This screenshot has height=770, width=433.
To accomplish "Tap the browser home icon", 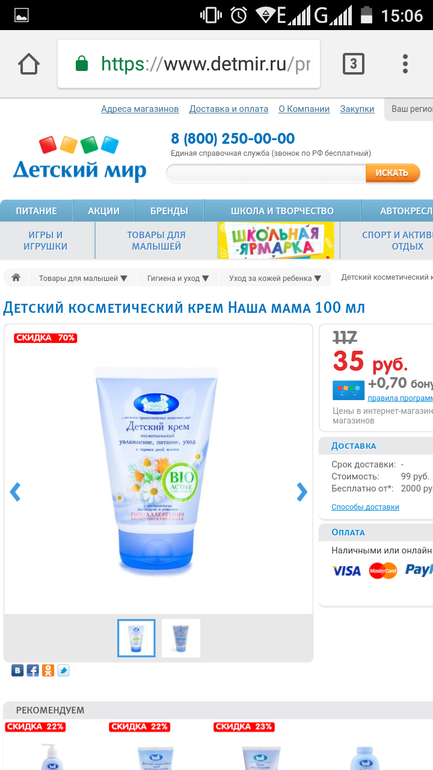I will coord(28,64).
